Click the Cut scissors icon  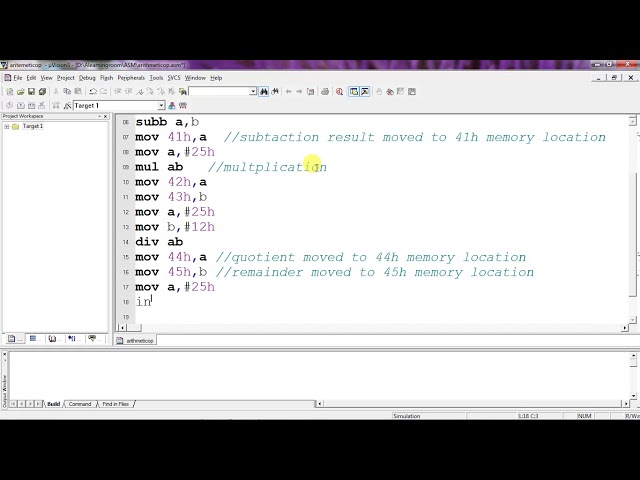56,91
